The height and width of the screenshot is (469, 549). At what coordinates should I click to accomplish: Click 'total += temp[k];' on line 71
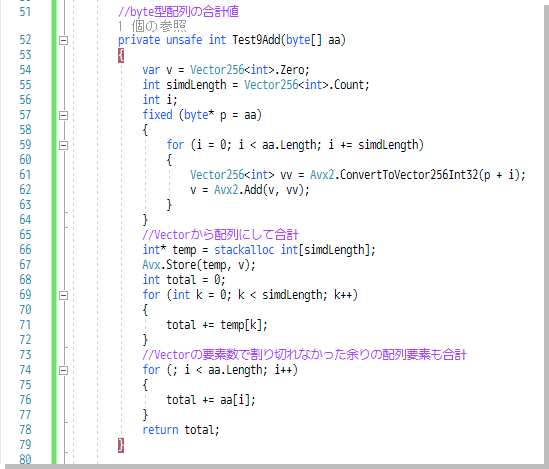tap(217, 325)
